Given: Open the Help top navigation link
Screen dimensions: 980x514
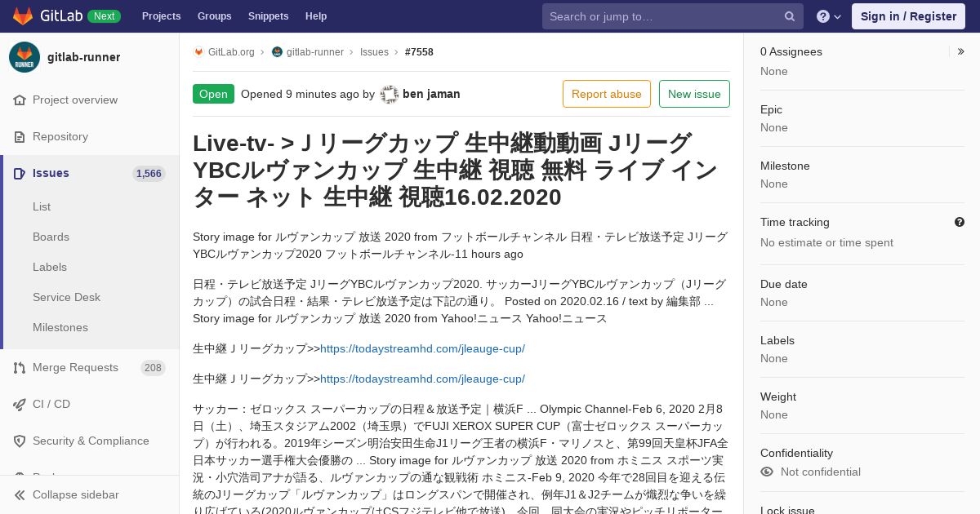Looking at the screenshot, I should [x=316, y=16].
